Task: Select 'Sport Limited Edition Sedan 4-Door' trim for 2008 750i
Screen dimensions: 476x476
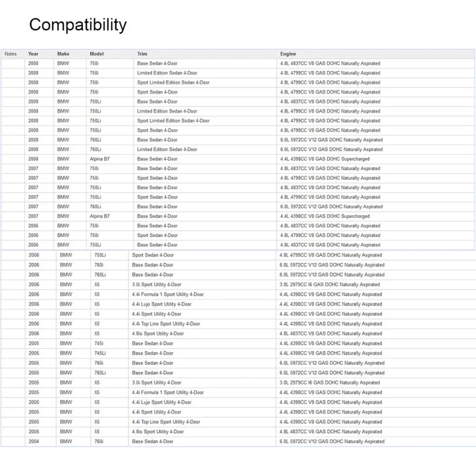Action: coord(173,82)
